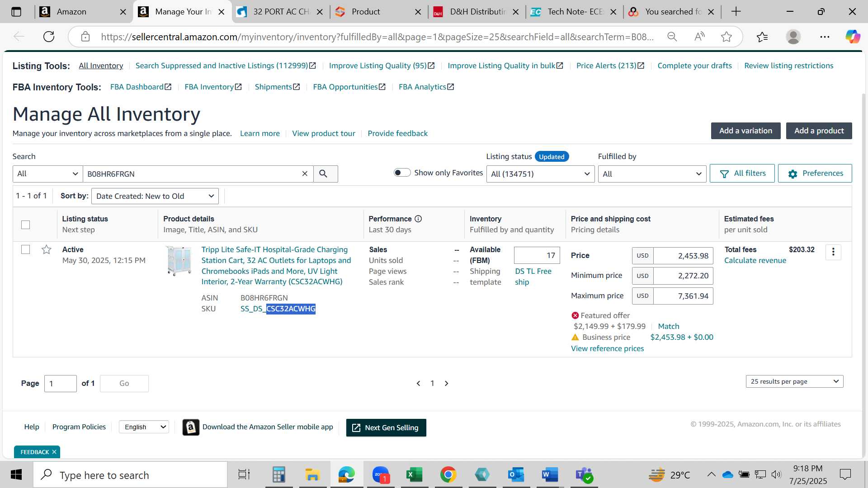868x488 pixels.
Task: Open the browser profile avatar
Action: coord(793,37)
